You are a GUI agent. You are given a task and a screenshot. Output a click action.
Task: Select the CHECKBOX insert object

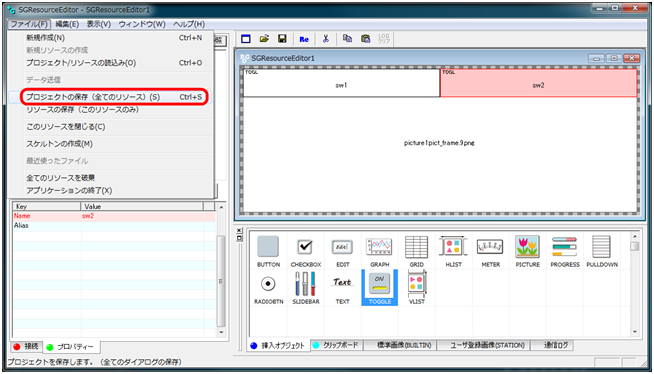tap(306, 251)
